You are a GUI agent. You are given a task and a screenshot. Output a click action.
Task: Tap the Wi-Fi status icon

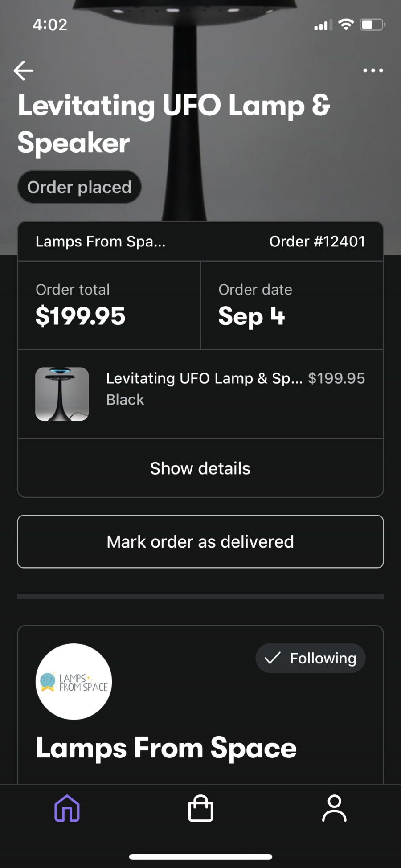point(346,25)
